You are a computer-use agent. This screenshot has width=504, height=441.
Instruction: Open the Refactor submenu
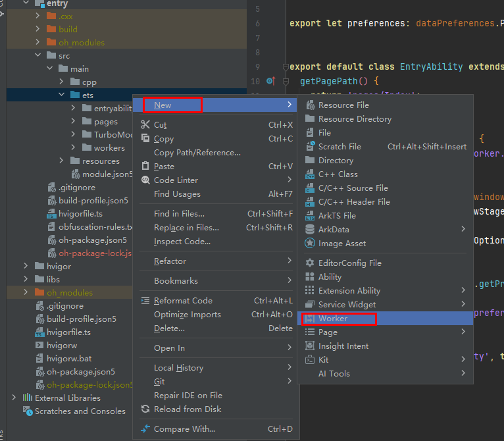(x=216, y=261)
